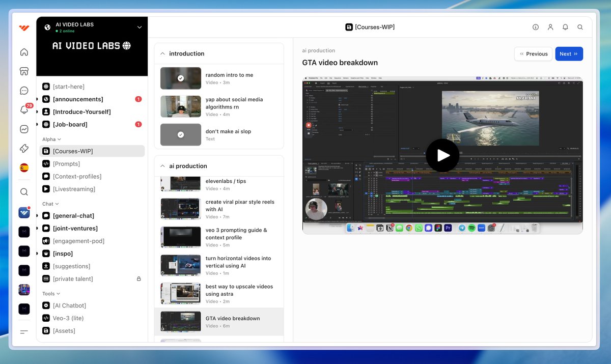Open lesson 'veo 3 prompting guide & context profile'

click(219, 237)
